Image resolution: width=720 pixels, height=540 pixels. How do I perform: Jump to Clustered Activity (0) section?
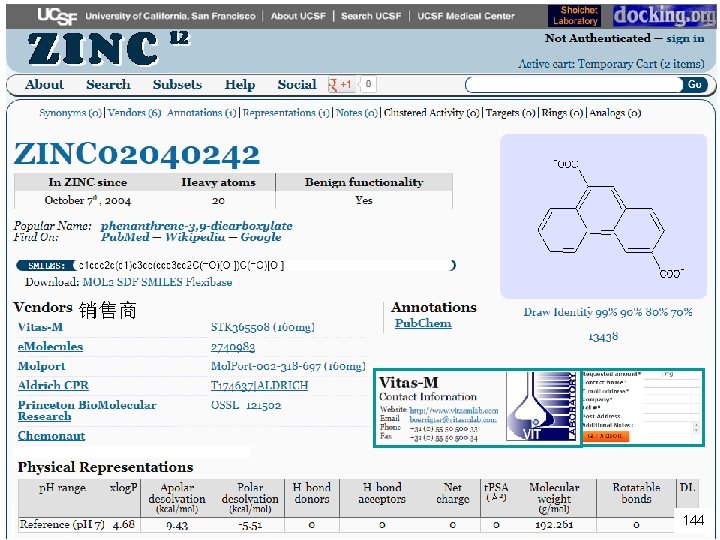[x=432, y=113]
